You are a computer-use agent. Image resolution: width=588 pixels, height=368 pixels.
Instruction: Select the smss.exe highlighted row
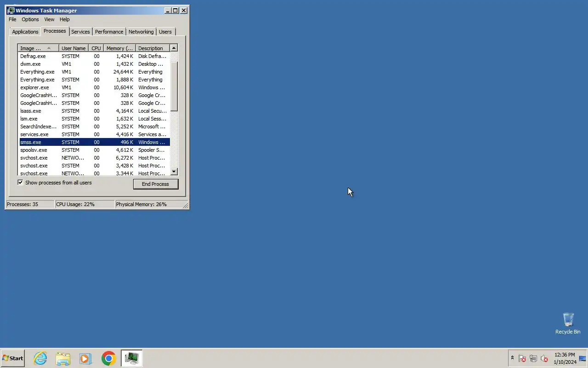click(x=94, y=142)
